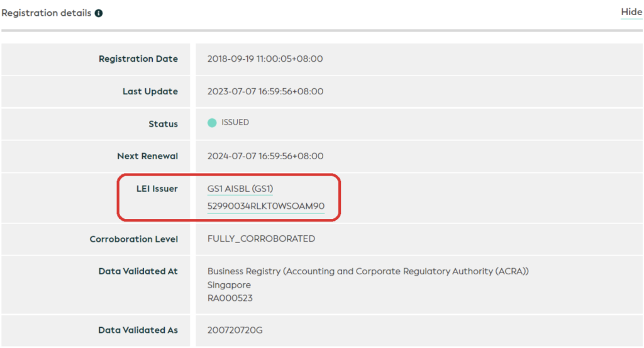This screenshot has width=644, height=348.
Task: Select the Data Validated At label
Action: pyautogui.click(x=138, y=272)
